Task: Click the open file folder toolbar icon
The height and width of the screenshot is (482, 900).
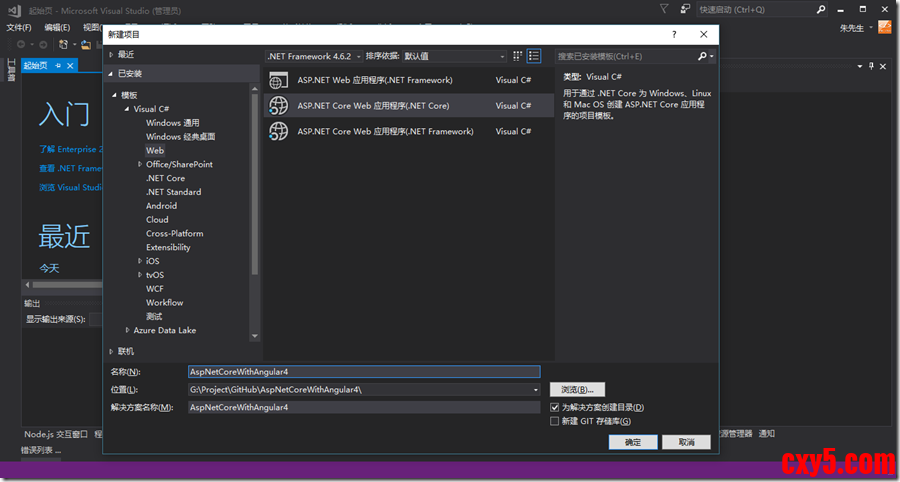Action: pos(86,44)
